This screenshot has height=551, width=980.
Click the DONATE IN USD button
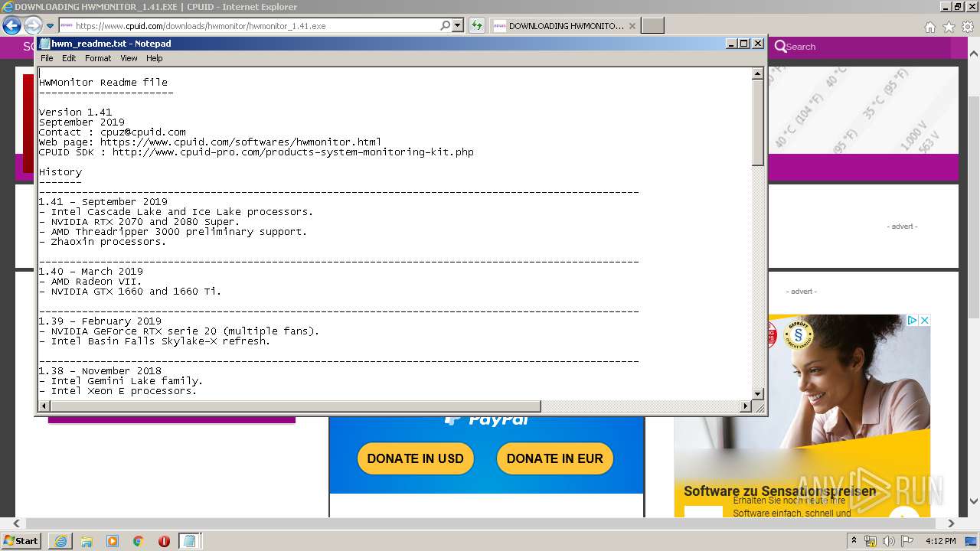[416, 458]
